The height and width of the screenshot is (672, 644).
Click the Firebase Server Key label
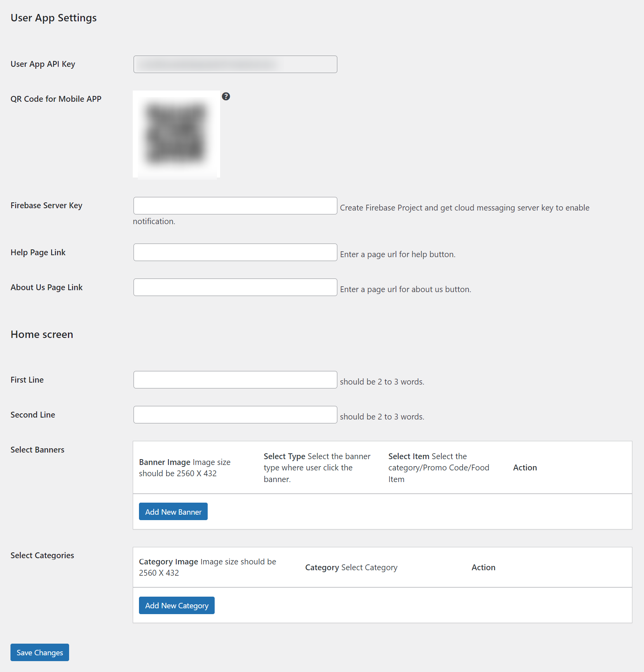click(x=47, y=205)
